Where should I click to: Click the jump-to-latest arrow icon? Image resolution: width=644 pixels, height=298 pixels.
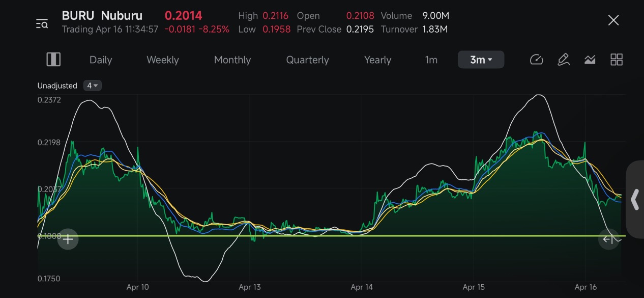tap(609, 239)
